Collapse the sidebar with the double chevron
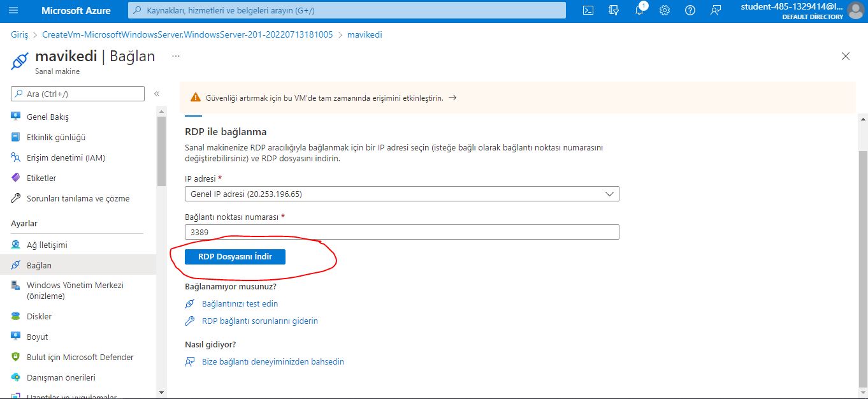 click(x=156, y=94)
